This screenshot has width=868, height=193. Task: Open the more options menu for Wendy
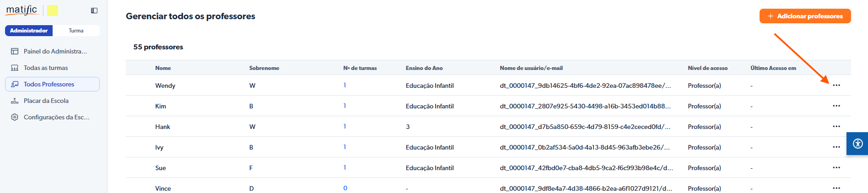[x=836, y=86]
